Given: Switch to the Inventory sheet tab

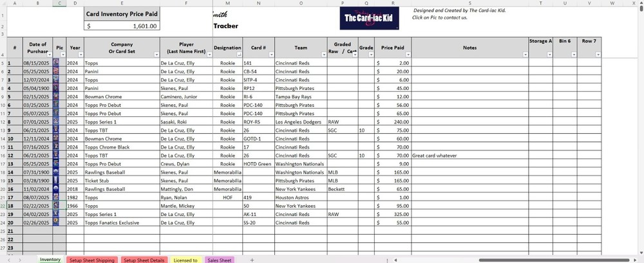Looking at the screenshot, I should point(50,260).
